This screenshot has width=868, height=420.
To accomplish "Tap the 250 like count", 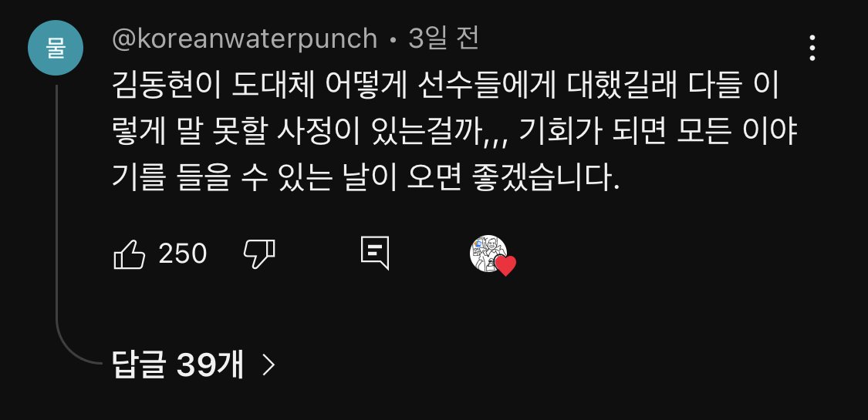I will click(x=182, y=254).
